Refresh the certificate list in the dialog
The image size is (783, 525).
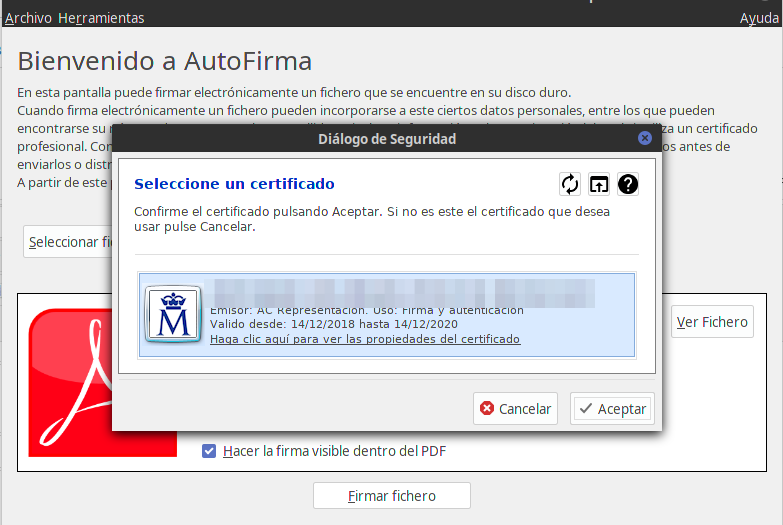pos(570,184)
